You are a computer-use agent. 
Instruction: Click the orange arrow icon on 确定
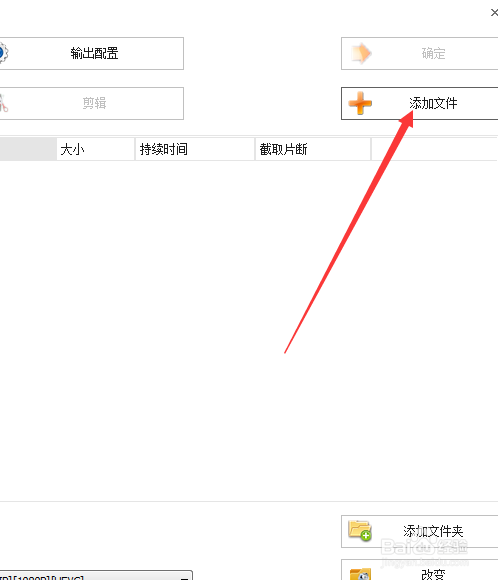point(361,53)
